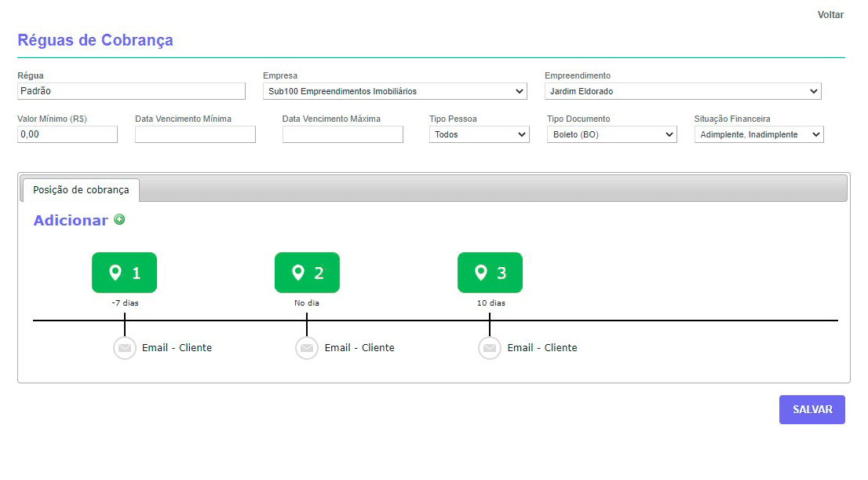Click the green plus icon beside Adicionar
The width and height of the screenshot is (868, 480).
pyautogui.click(x=119, y=220)
